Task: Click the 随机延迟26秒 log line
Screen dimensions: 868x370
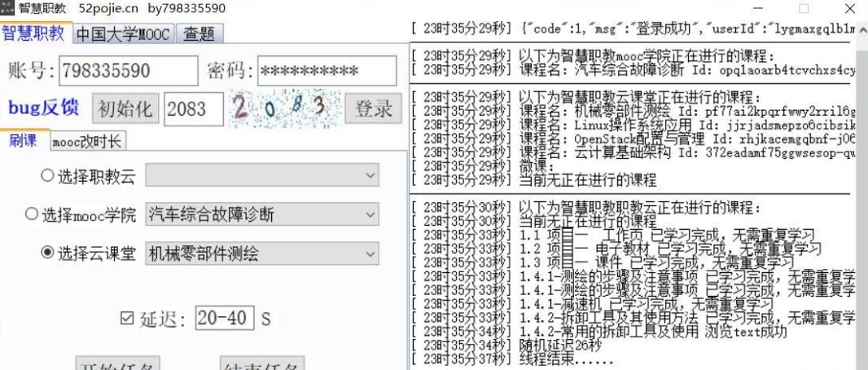Action: point(506,346)
